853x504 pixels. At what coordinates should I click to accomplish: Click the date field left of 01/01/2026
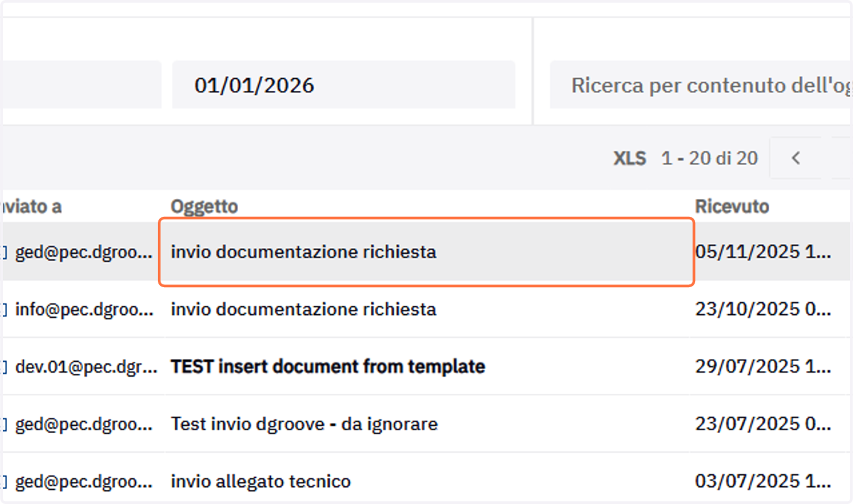tap(81, 85)
